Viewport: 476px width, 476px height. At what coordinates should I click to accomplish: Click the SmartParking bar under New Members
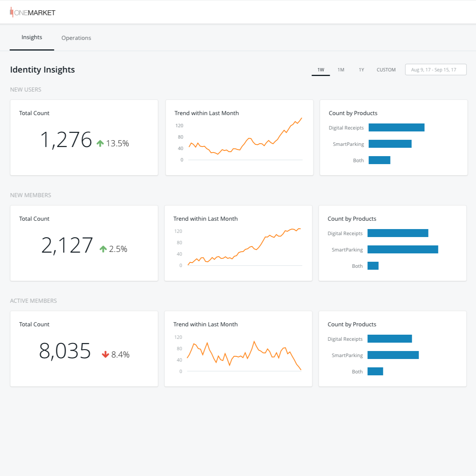[403, 250]
